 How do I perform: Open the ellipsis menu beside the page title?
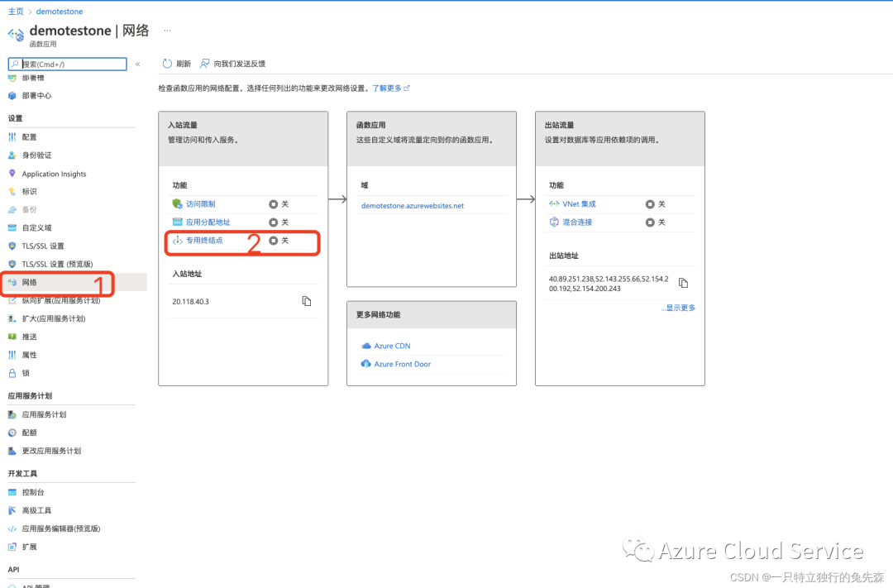tap(167, 31)
